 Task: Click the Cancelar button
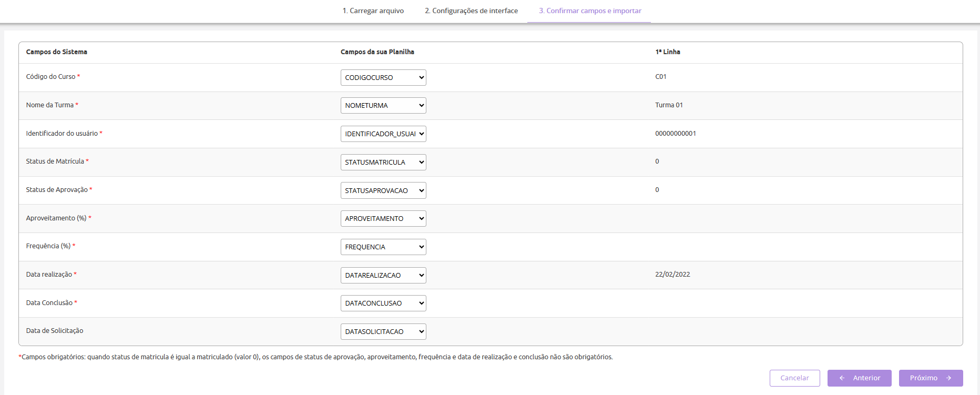(x=794, y=378)
